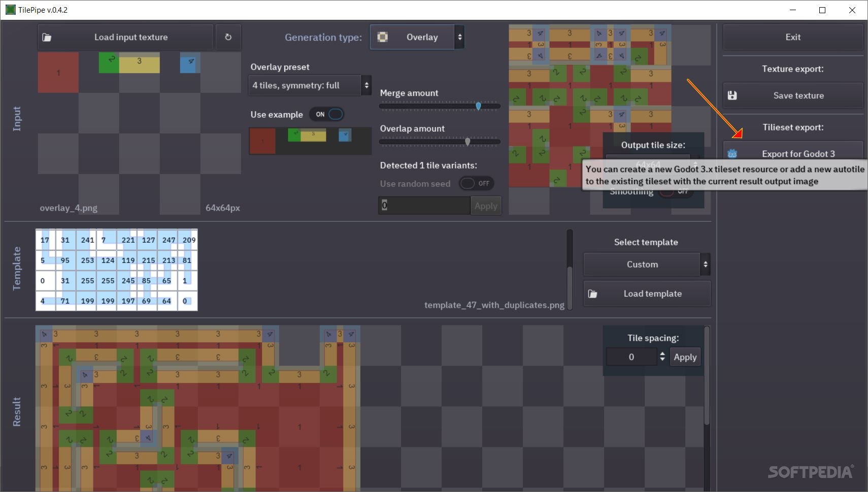
Task: Click template cell labeled 241
Action: tap(87, 240)
